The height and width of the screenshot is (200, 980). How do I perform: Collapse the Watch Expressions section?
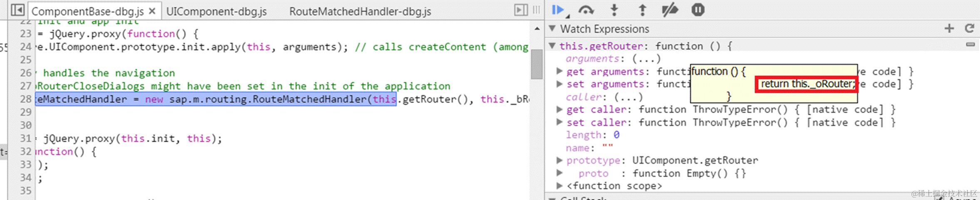tap(552, 28)
